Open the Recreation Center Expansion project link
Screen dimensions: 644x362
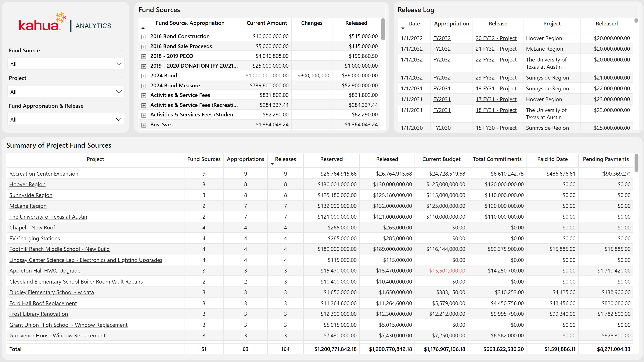coord(44,174)
